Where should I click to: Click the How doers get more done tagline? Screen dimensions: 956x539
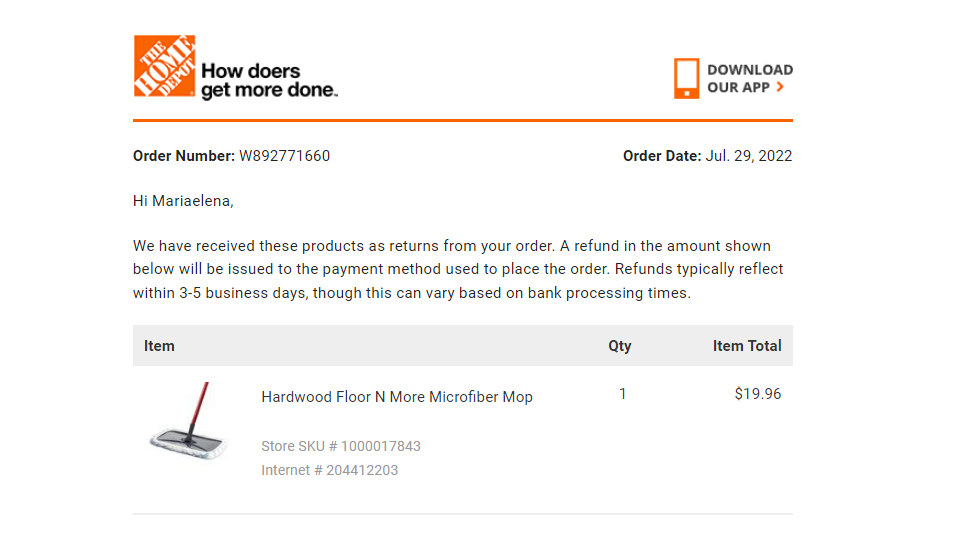[x=269, y=80]
